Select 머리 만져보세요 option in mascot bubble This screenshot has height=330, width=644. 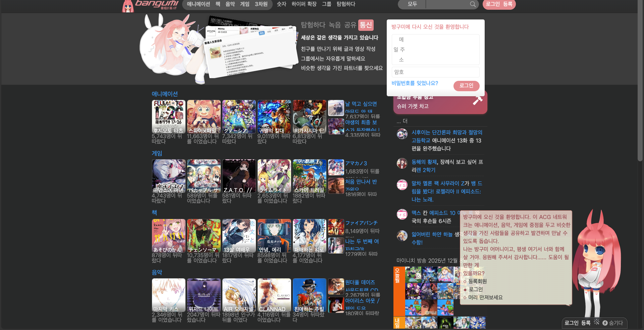[485, 297]
